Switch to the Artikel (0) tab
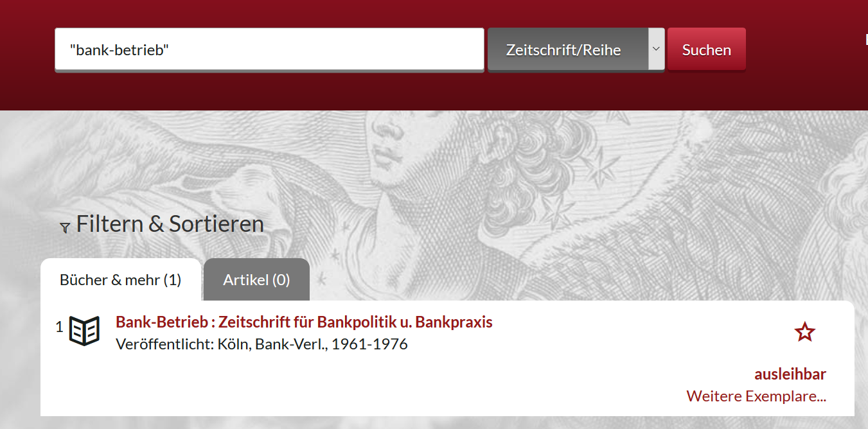Screen dimensions: 868x429 256,279
